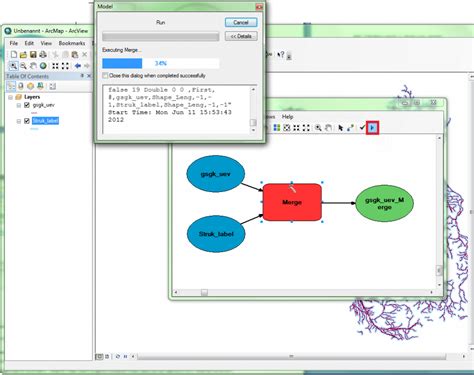
Task: Save the map with the floppy icon
Action: [x=33, y=54]
